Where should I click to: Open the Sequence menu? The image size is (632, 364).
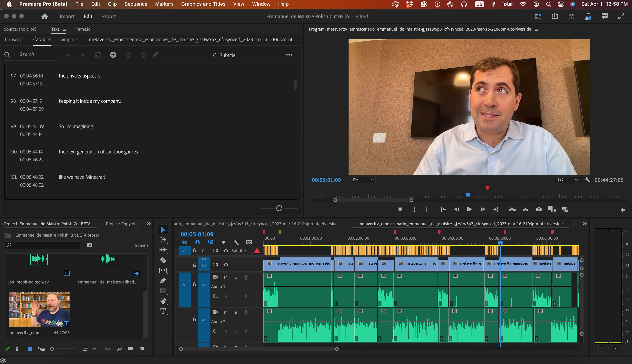[x=136, y=4]
